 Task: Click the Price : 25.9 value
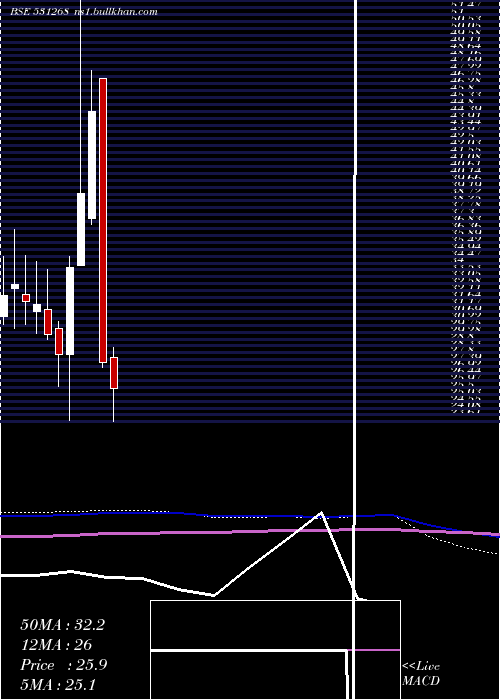[64, 665]
